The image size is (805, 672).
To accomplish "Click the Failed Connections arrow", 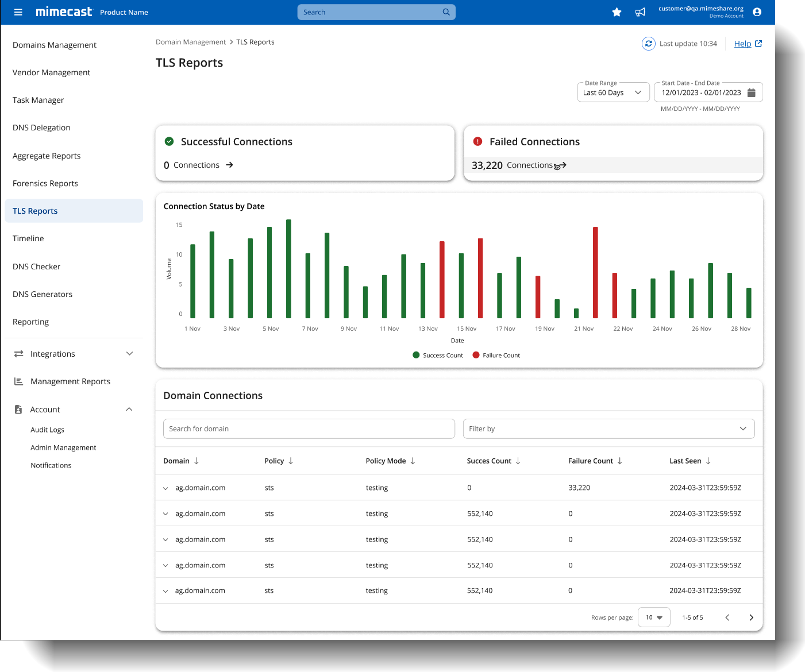I will coord(563,165).
